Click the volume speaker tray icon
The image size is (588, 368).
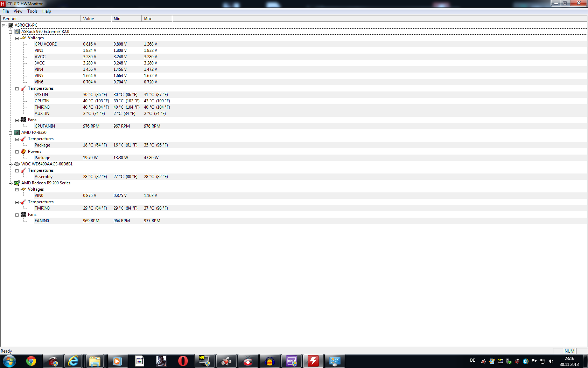[551, 361]
